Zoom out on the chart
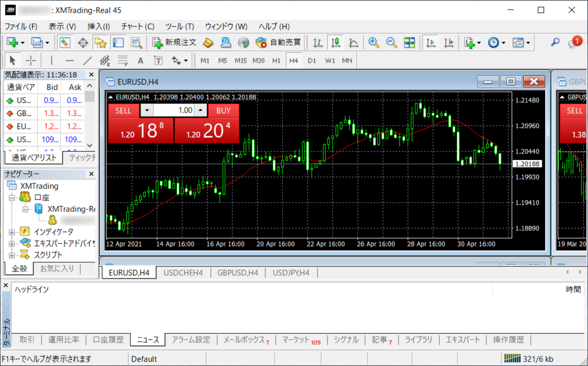588x366 pixels. (x=392, y=42)
